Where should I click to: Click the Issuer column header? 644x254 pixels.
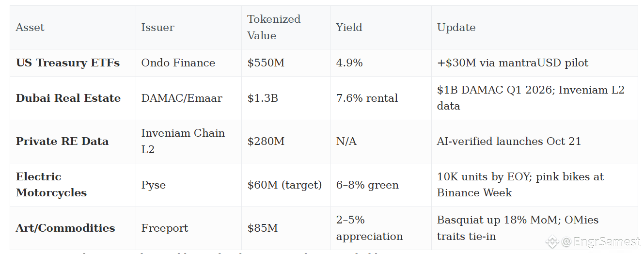[157, 28]
